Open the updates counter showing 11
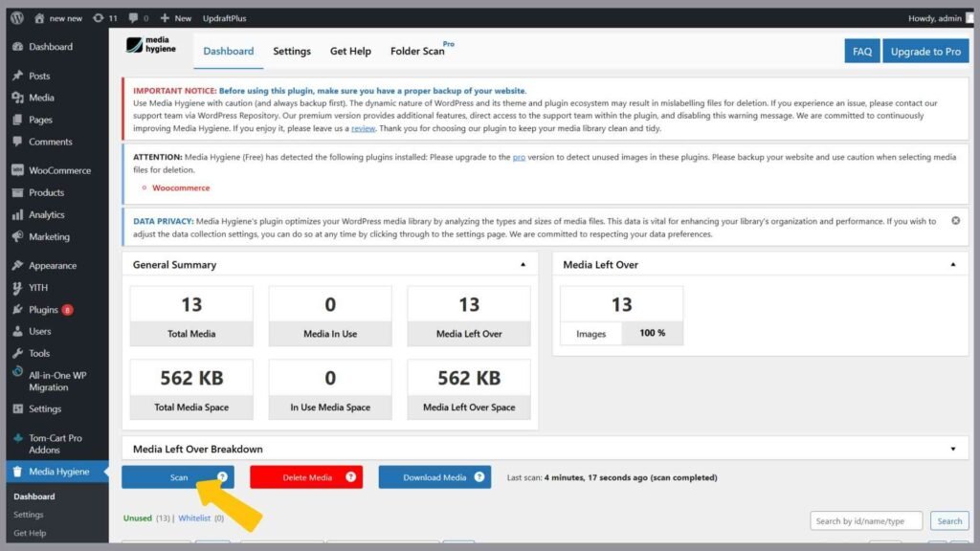980x551 pixels. click(105, 18)
